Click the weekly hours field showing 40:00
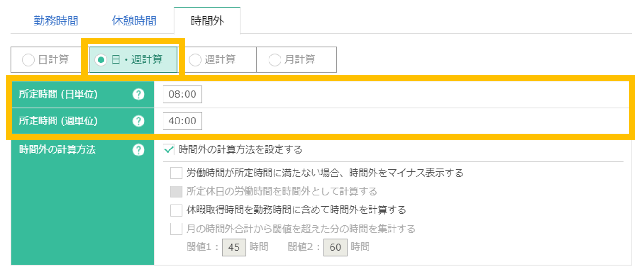 182,121
